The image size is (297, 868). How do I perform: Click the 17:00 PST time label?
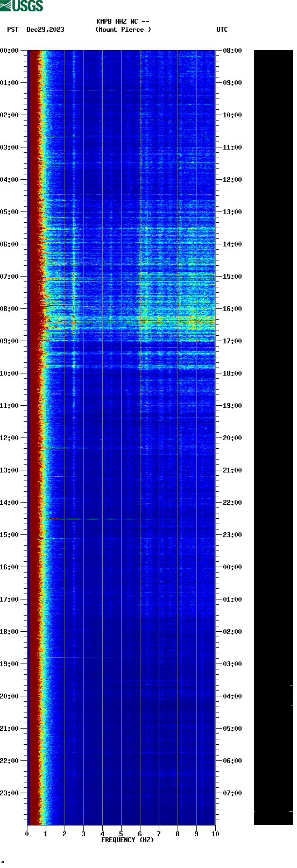pos(10,599)
